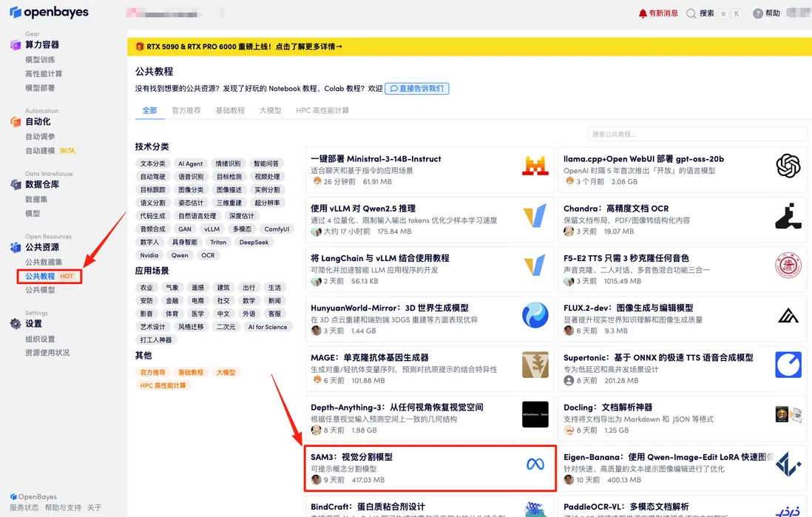Click the Ministral tutorial logo icon
812x517 pixels.
535,166
